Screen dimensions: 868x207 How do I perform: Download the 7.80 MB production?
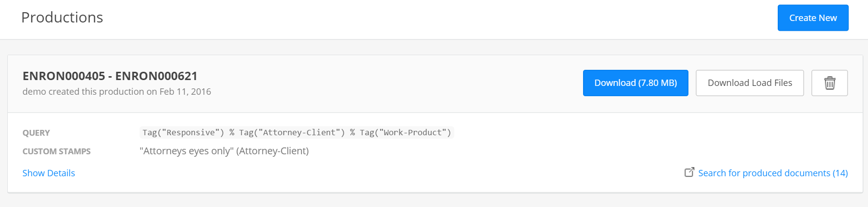635,83
